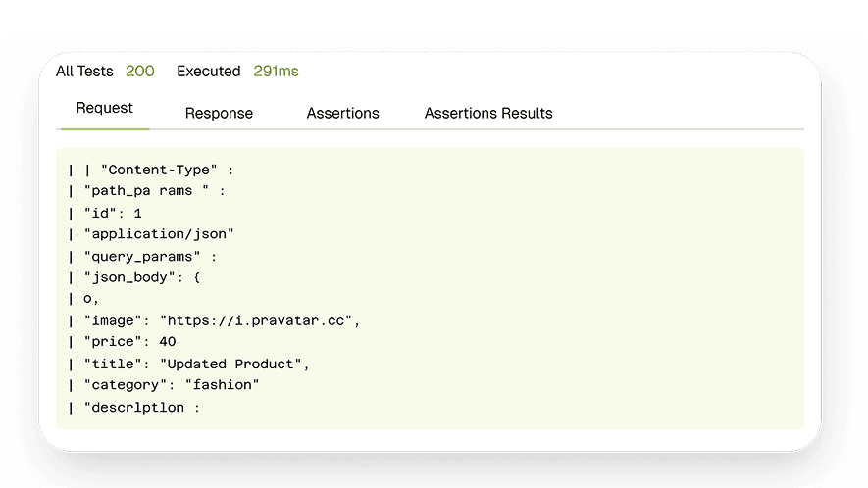Open the Assertions Results tab
868x488 pixels.
point(488,114)
